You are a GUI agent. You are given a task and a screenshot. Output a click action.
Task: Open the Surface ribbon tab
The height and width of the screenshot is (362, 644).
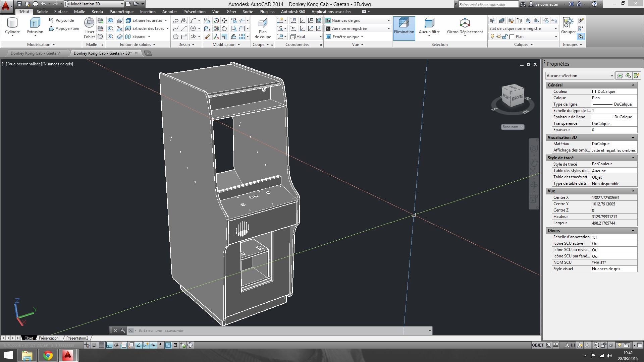(61, 11)
